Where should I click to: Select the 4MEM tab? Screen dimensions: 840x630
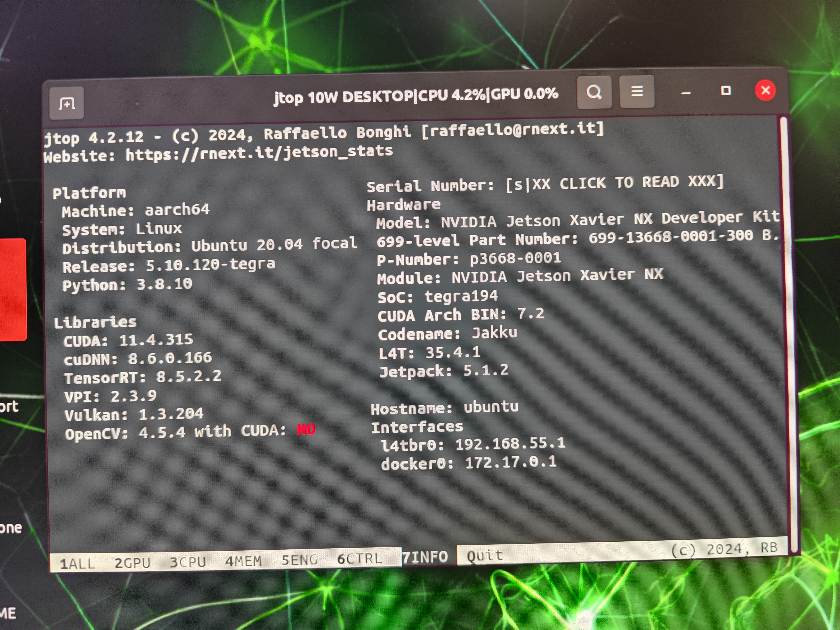[243, 560]
